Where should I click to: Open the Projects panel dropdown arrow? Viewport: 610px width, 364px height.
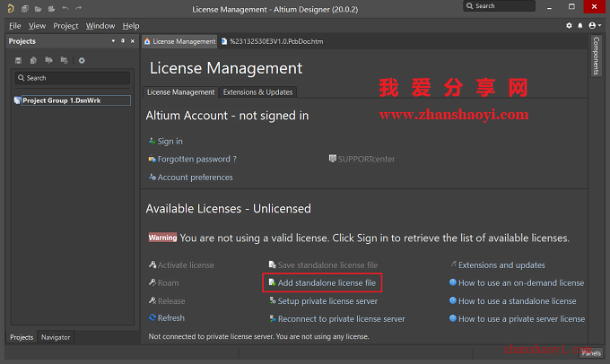tap(113, 41)
